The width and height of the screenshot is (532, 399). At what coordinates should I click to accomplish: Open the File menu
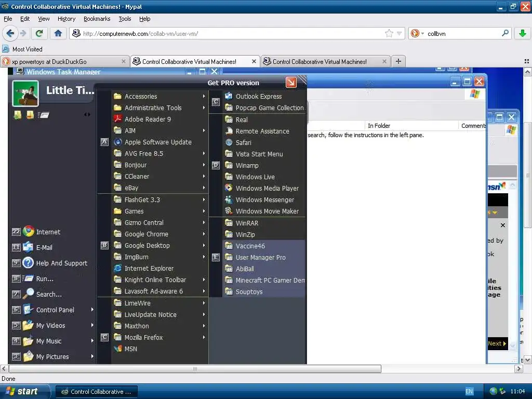[x=8, y=19]
